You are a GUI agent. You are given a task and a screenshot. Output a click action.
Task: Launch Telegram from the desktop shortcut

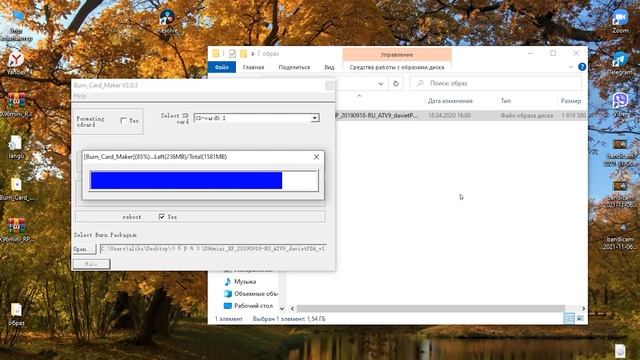[620, 63]
